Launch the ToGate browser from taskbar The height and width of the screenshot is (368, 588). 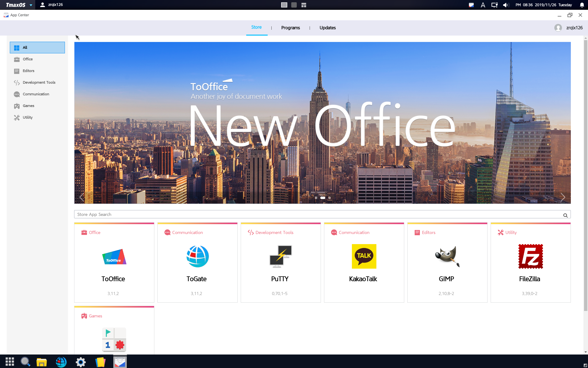[x=61, y=362]
